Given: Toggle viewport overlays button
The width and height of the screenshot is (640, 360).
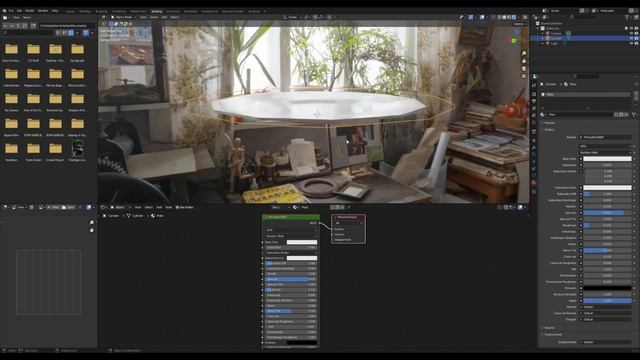Looking at the screenshot, I should click(482, 17).
